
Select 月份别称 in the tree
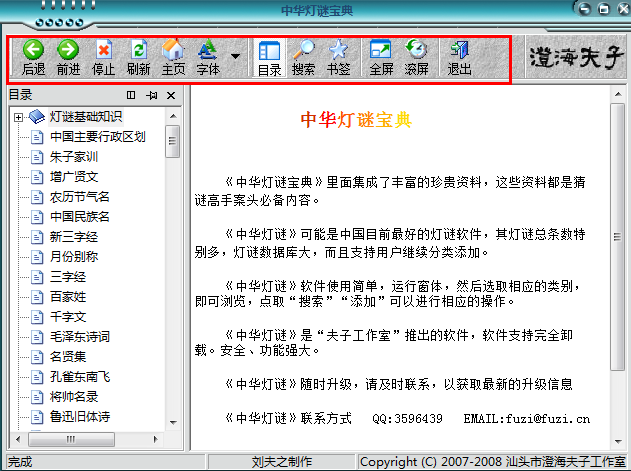[74, 257]
